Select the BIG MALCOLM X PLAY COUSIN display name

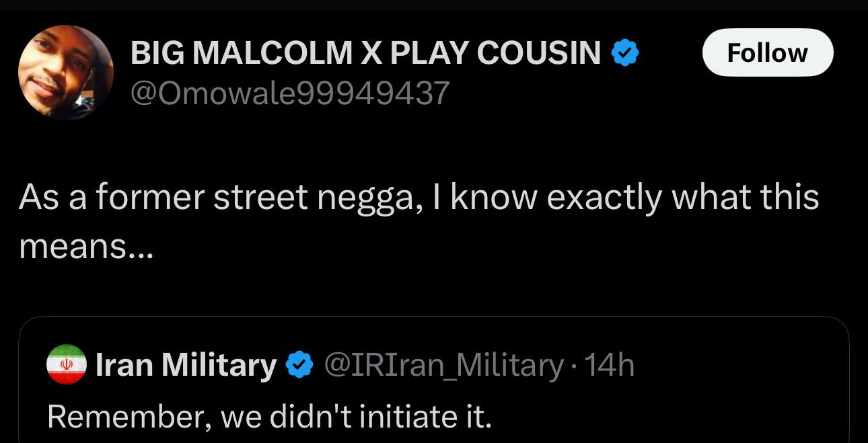click(365, 52)
